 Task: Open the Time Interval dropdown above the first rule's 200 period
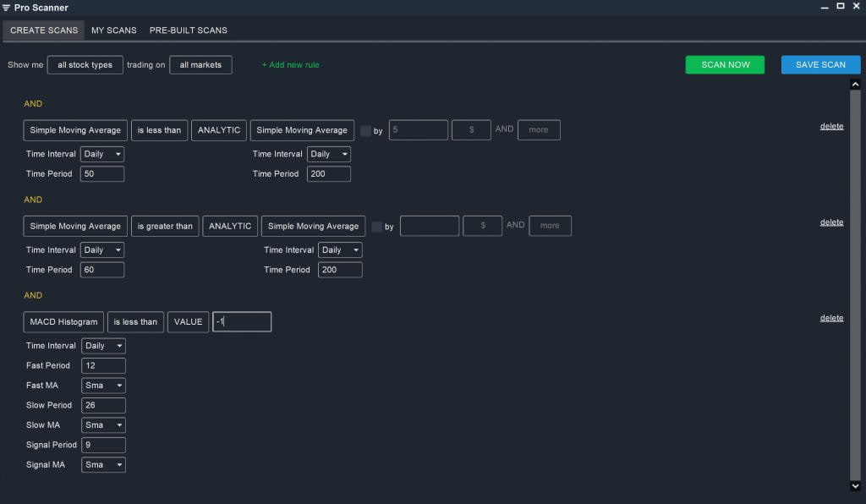click(329, 154)
